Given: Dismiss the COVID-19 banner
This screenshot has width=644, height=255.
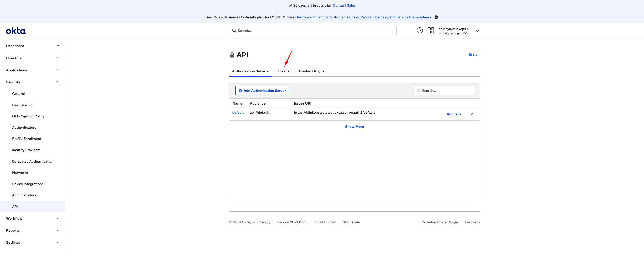Looking at the screenshot, I should pos(436,17).
